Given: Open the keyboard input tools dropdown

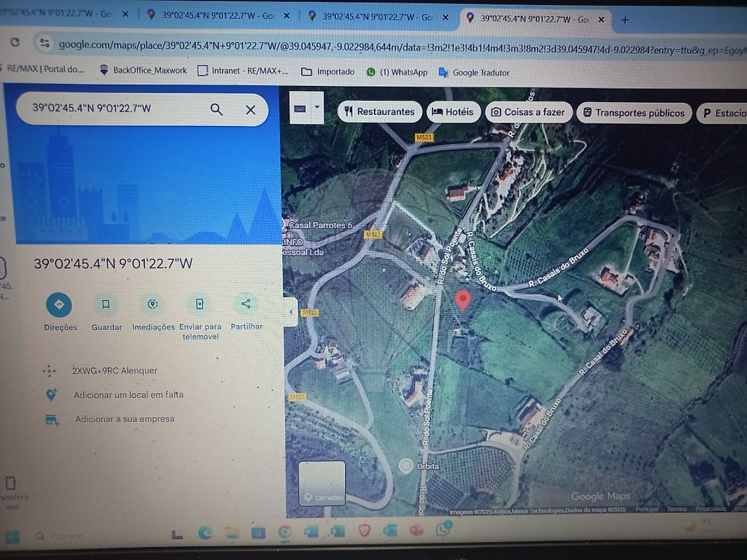Looking at the screenshot, I should [317, 108].
